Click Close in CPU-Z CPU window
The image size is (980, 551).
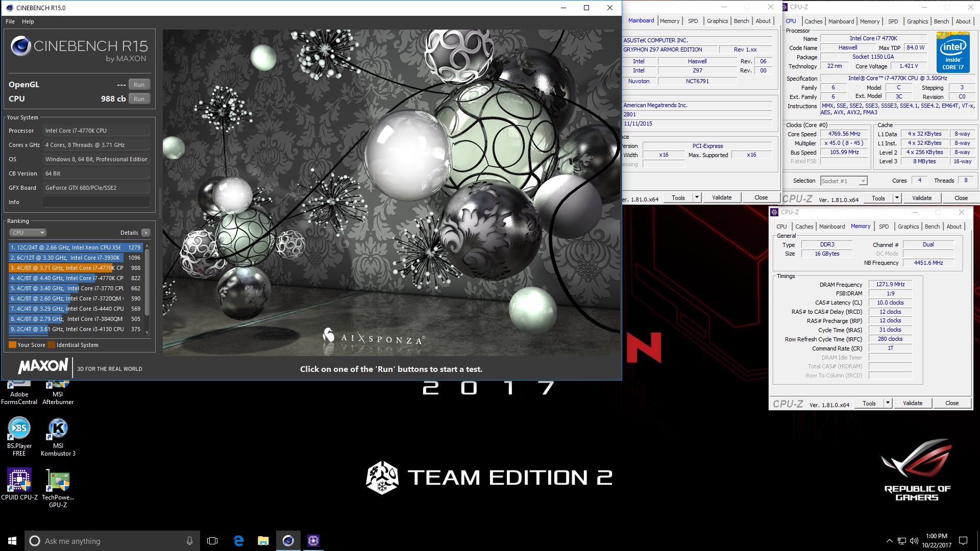(x=961, y=198)
